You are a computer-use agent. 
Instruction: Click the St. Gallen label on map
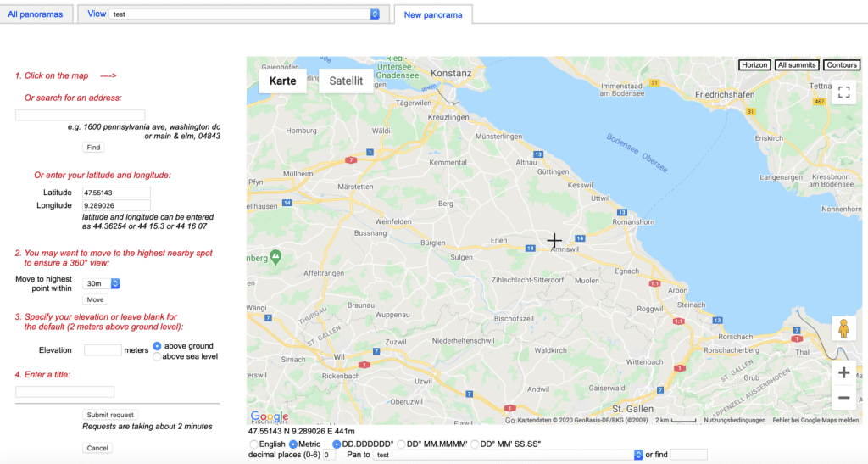(632, 409)
